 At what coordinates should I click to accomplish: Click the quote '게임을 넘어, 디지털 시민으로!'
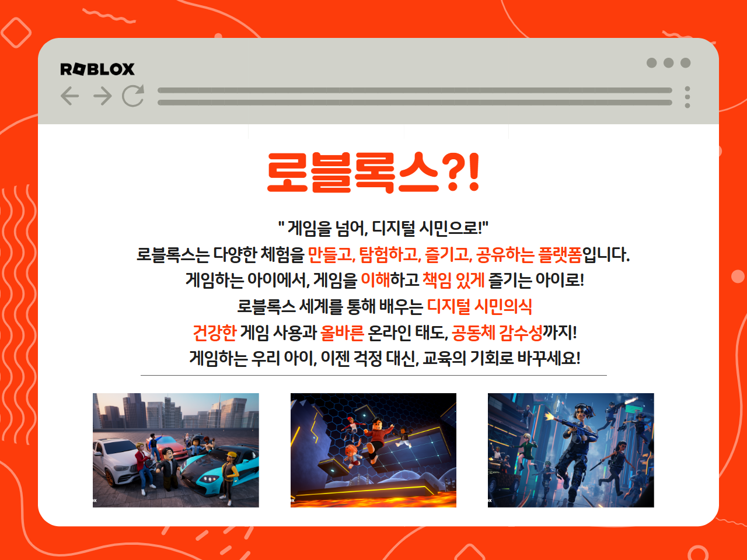tap(383, 228)
